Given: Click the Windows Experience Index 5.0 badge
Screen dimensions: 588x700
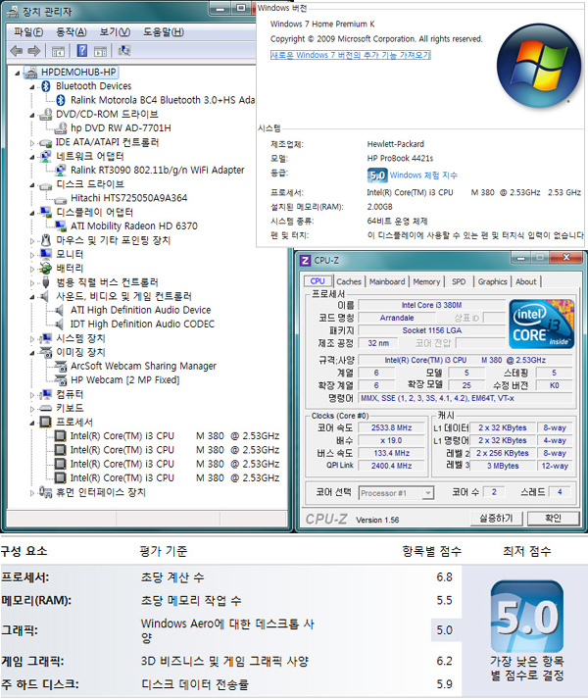Looking at the screenshot, I should 377,175.
